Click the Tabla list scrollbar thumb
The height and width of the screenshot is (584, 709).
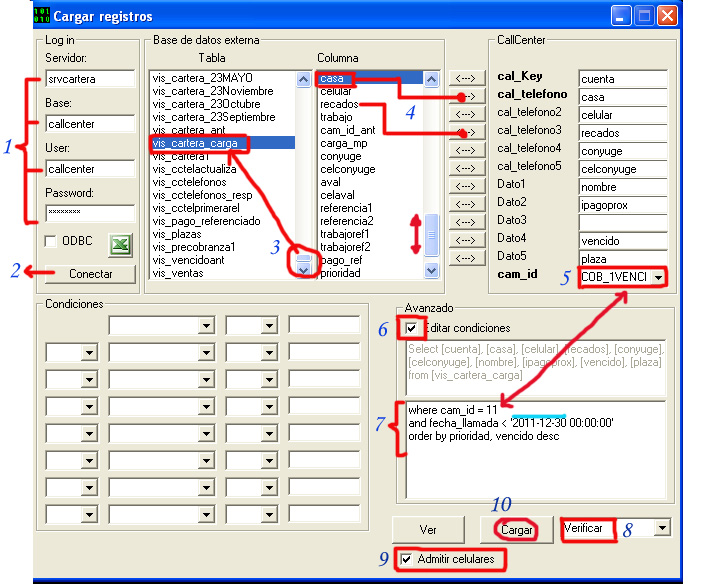303,258
